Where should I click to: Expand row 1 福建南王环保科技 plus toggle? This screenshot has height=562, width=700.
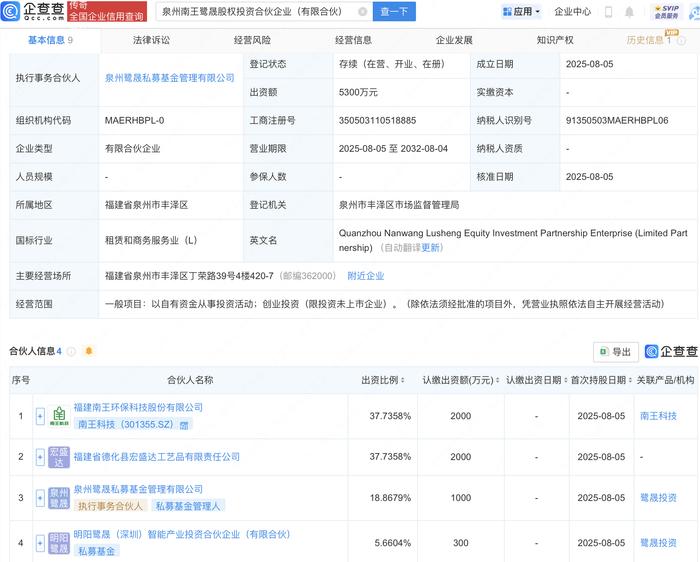[x=40, y=416]
